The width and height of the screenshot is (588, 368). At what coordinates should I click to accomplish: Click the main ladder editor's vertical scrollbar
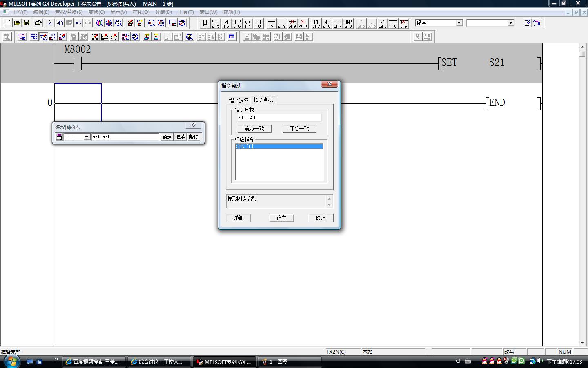click(x=582, y=196)
